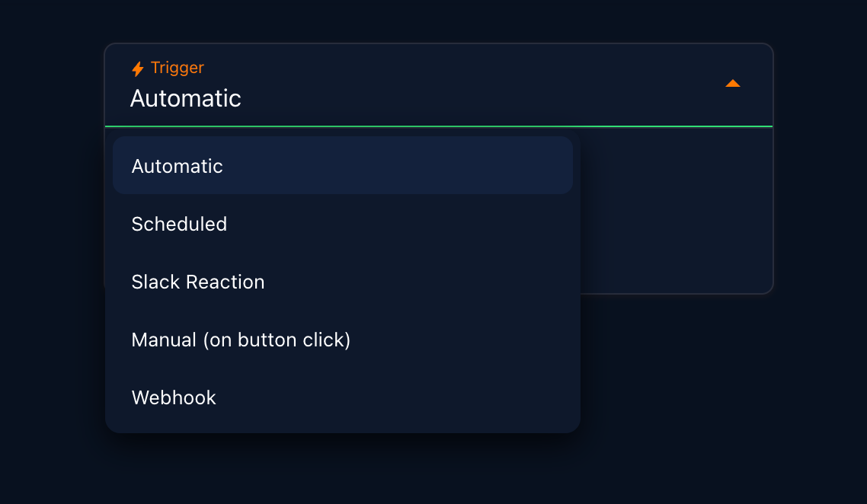The height and width of the screenshot is (504, 867).
Task: Choose Slack Reaction from the list
Action: click(x=198, y=282)
